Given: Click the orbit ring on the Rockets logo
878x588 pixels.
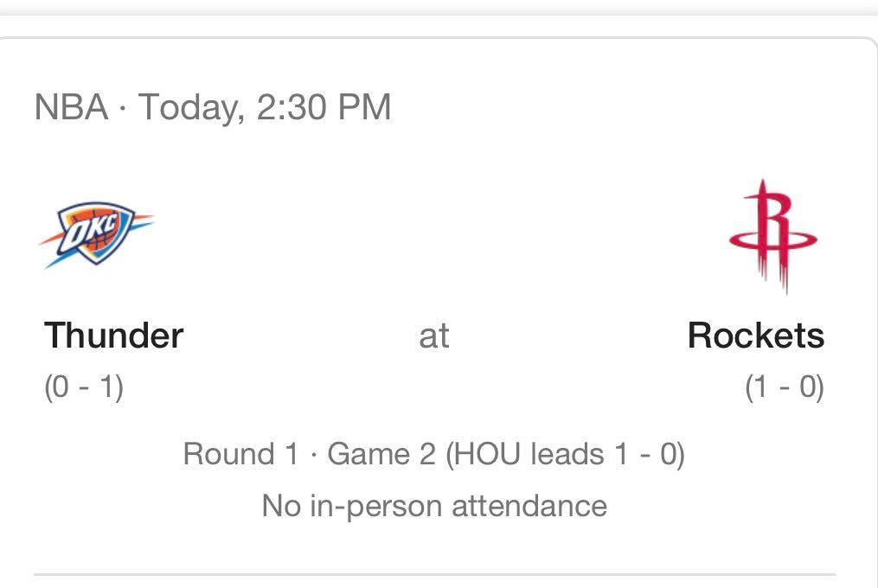Looking at the screenshot, I should [772, 240].
